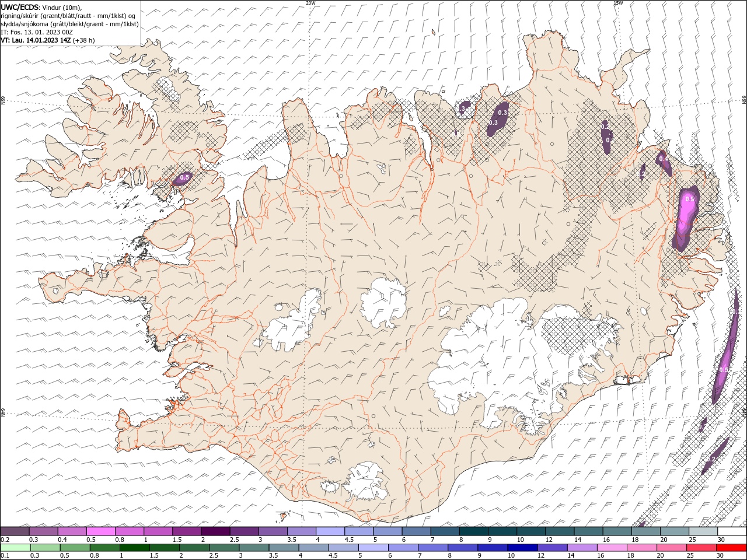
Task: Click the '15W' longitude label at the top
Action: pos(618,3)
